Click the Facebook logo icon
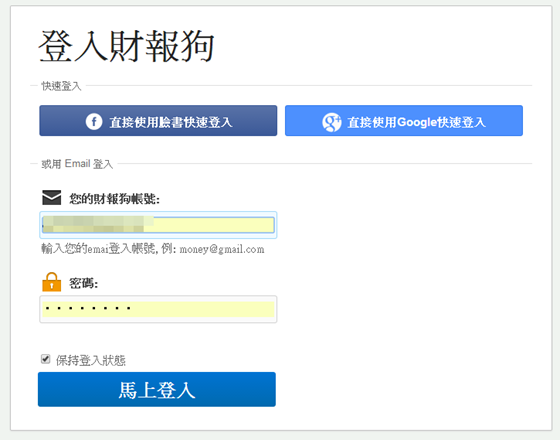Viewport: 560px width, 440px height. tap(94, 122)
